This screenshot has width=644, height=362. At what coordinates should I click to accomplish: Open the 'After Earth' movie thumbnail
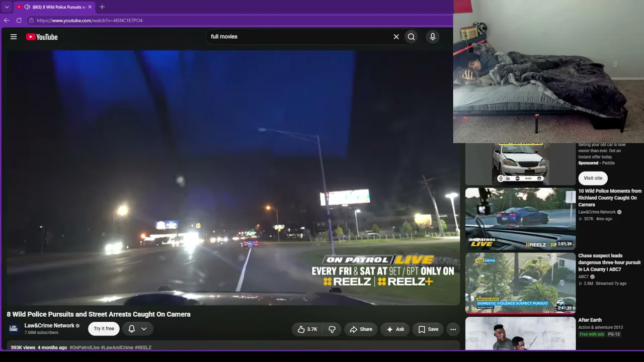pyautogui.click(x=520, y=333)
